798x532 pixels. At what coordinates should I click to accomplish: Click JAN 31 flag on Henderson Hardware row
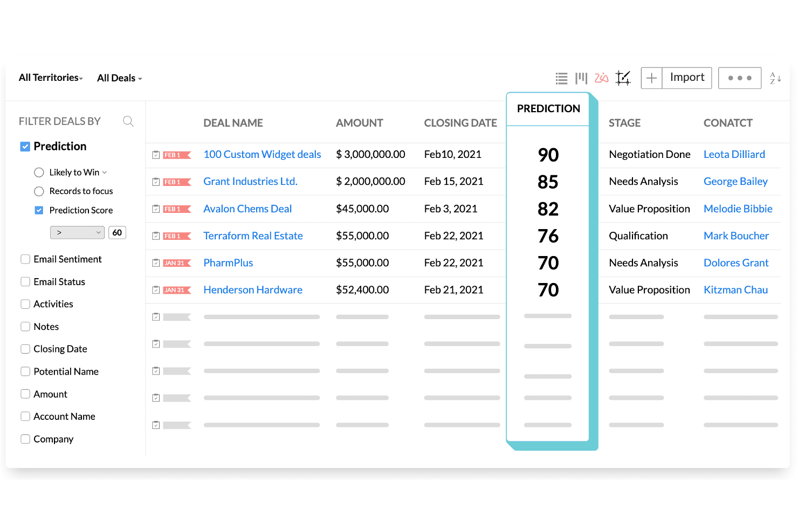click(177, 290)
